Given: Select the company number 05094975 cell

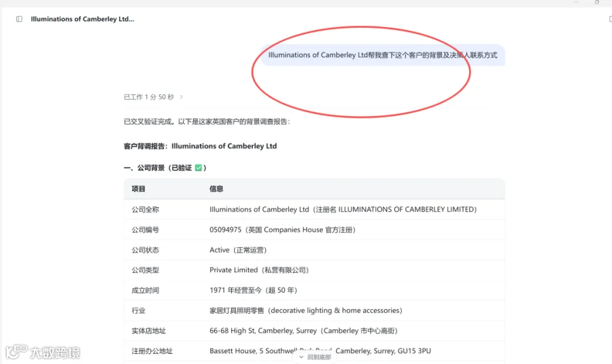Looking at the screenshot, I should coord(283,230).
